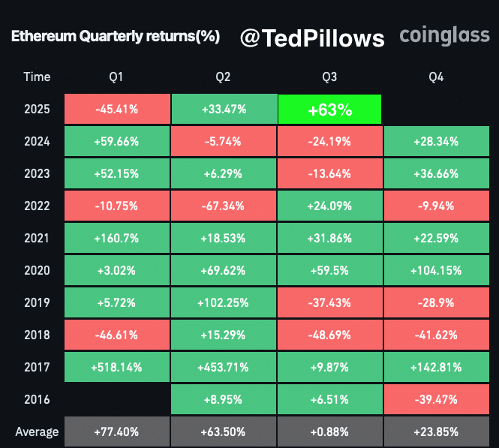Click the 2019 Q2 +102.25% cell
Screen dimensions: 499x448
(x=224, y=302)
